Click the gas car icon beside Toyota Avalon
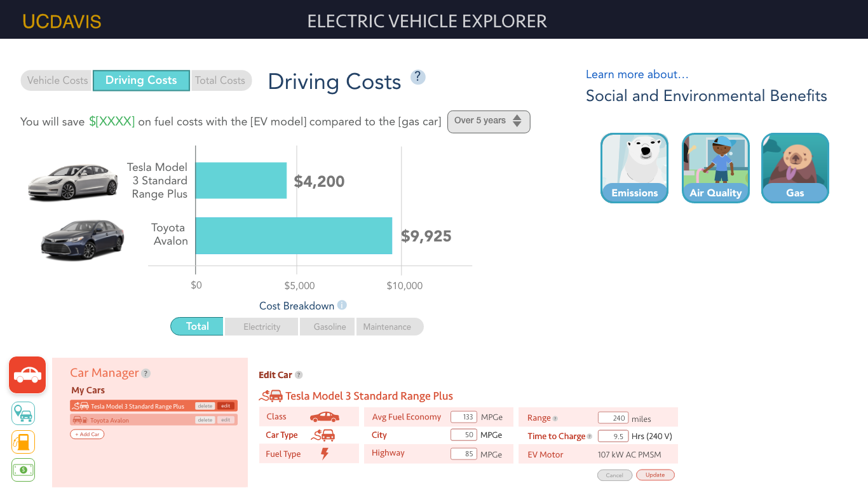868x488 pixels. pos(80,420)
